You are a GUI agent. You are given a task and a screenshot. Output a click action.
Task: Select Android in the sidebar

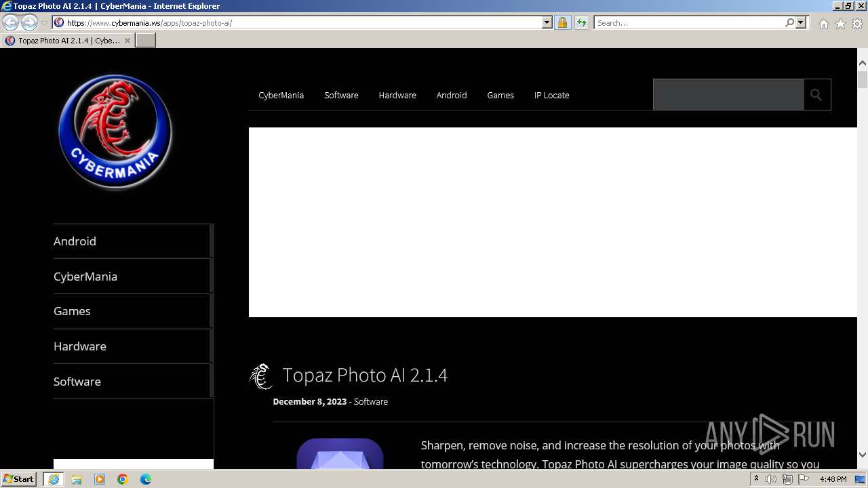click(x=133, y=241)
